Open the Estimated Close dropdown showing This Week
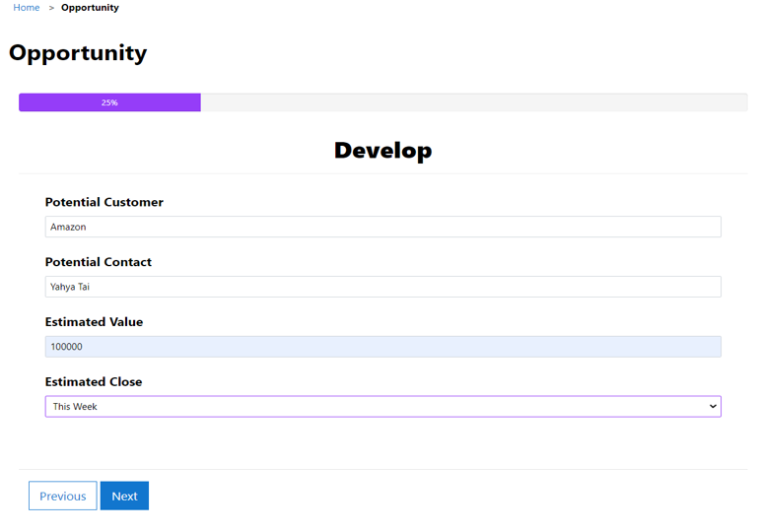The height and width of the screenshot is (532, 760). click(375, 406)
